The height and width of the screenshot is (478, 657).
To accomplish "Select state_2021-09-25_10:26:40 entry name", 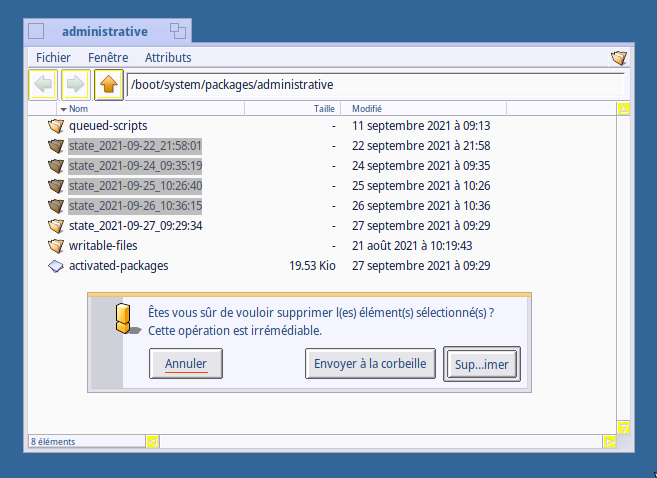I will [x=135, y=186].
